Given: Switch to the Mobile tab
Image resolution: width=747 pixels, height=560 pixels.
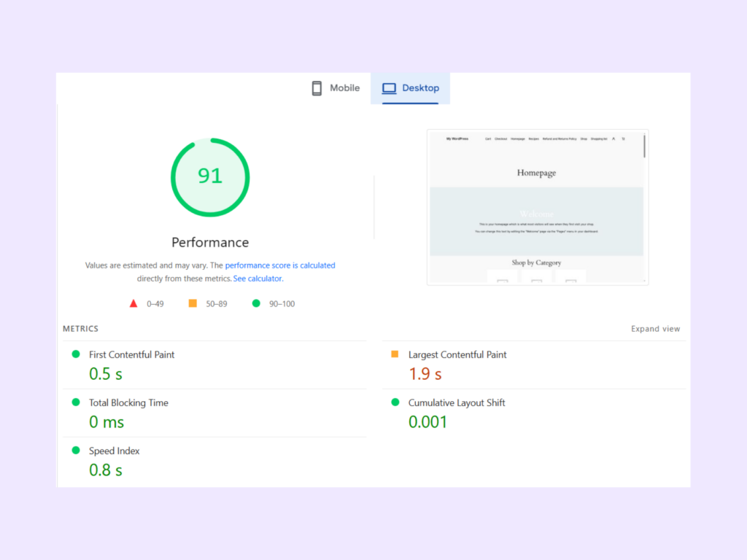Looking at the screenshot, I should tap(336, 87).
